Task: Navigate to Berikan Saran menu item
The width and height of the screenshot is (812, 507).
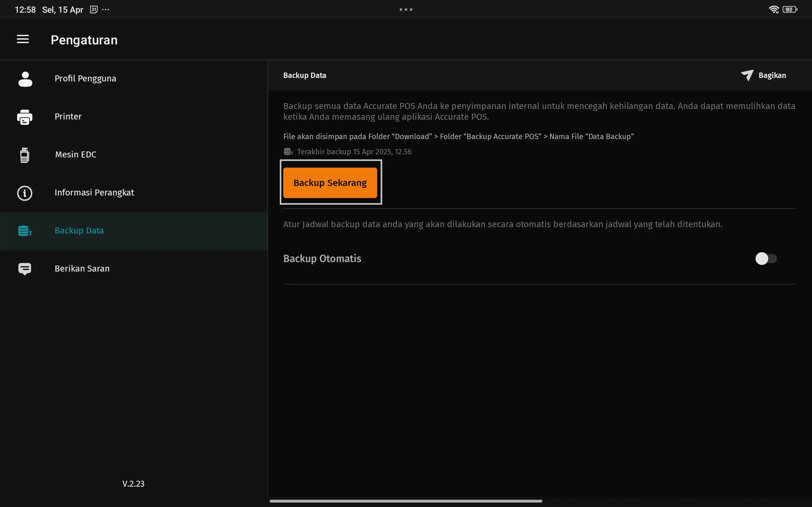Action: (82, 268)
